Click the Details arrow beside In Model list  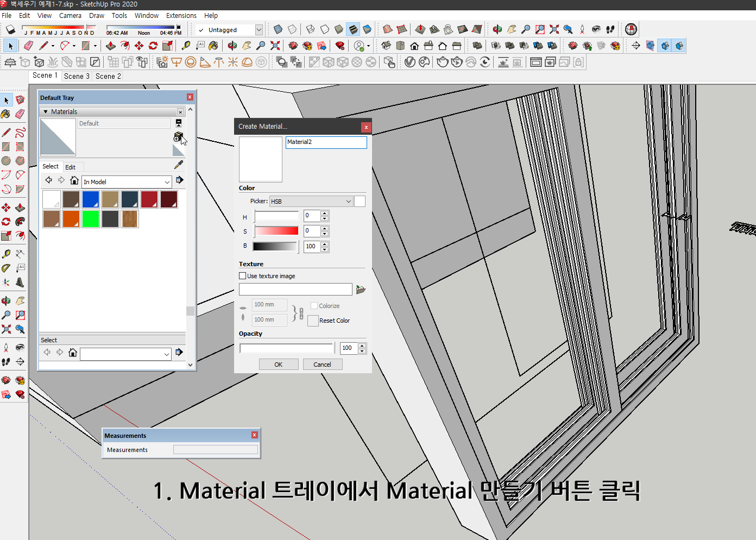(179, 180)
